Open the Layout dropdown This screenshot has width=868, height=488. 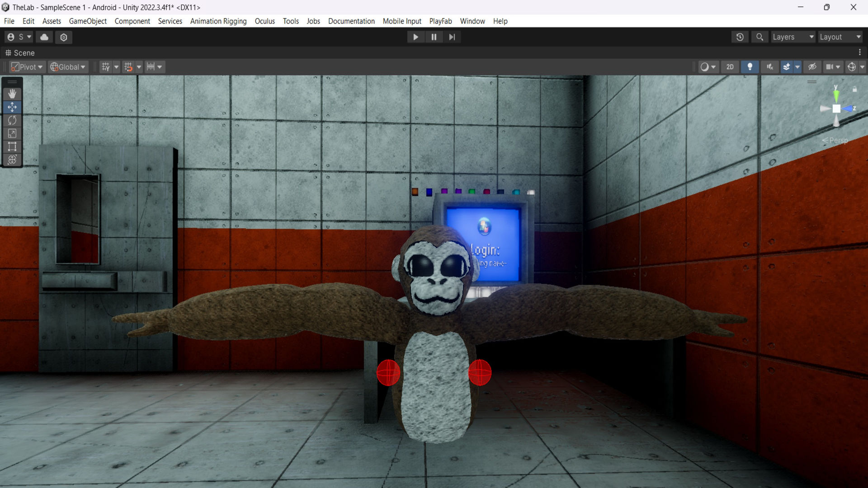(x=840, y=37)
